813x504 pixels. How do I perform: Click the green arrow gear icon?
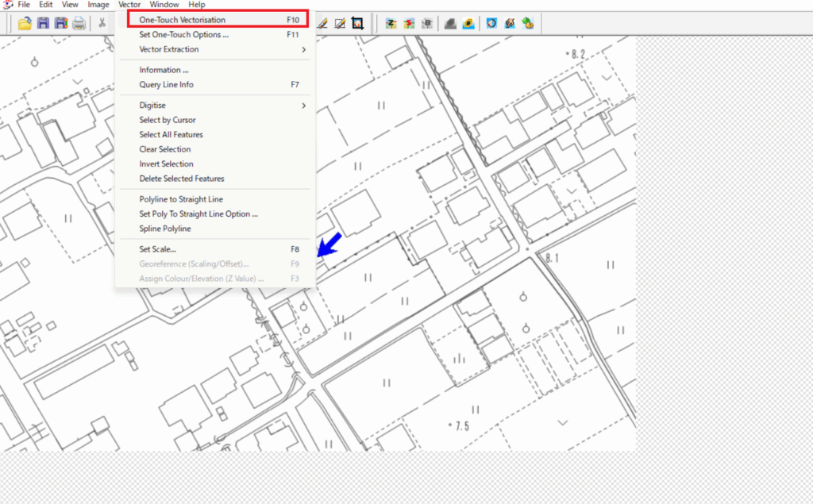(x=528, y=23)
